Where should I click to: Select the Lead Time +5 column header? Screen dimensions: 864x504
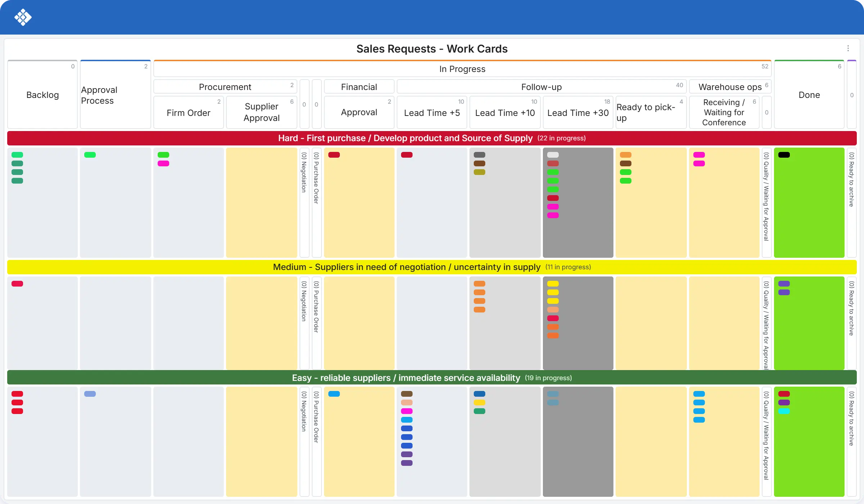[432, 113]
